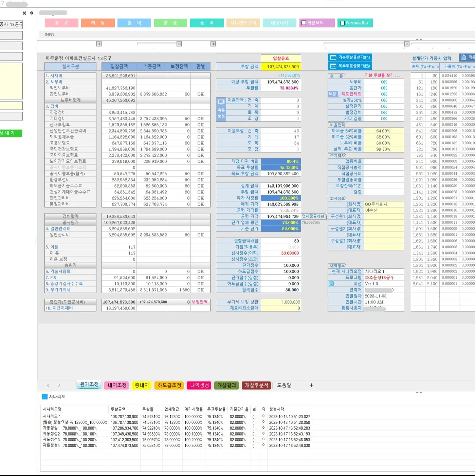
Task: Toggle the 계산모드 checkbox
Action: 304,23
